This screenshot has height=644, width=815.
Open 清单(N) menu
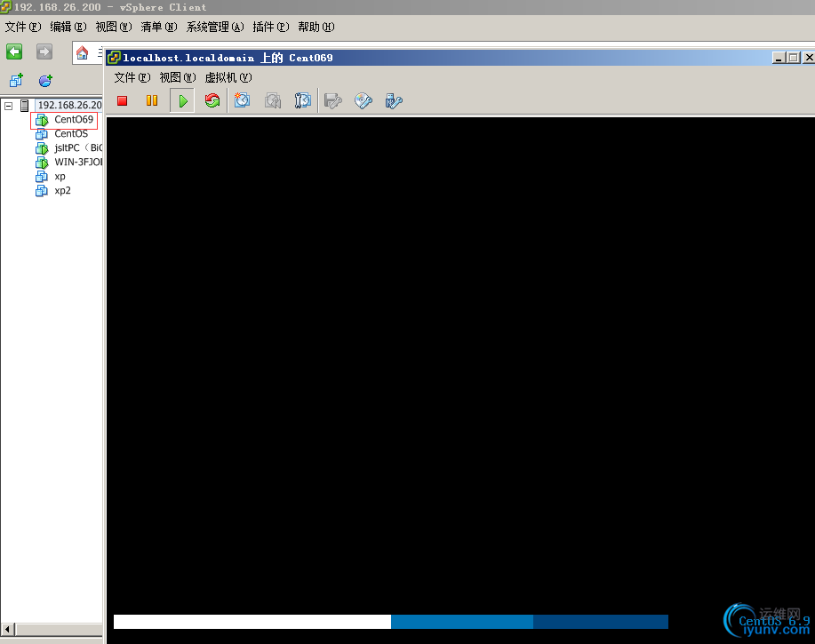(159, 27)
